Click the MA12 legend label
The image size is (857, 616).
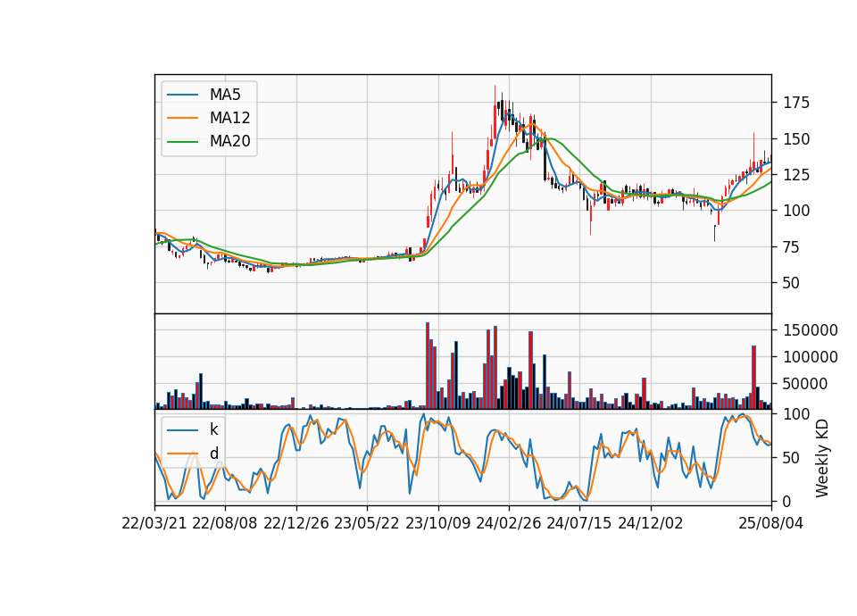pos(229,118)
